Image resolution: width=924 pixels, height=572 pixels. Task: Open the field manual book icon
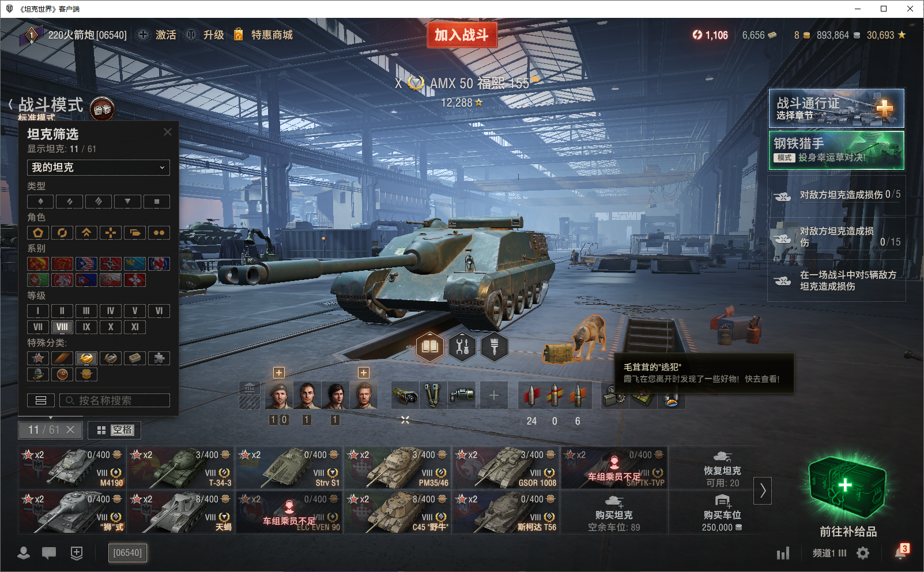[430, 347]
